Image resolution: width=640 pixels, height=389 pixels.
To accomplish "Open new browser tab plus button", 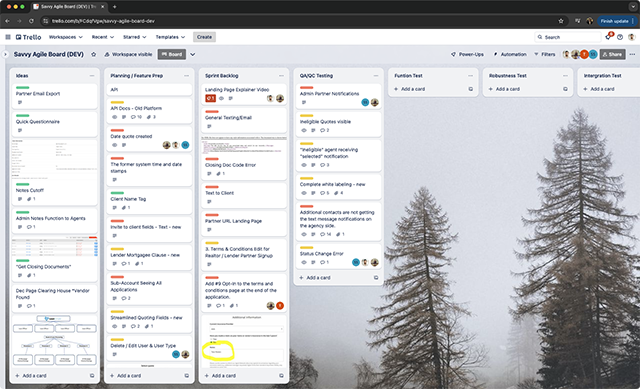I will [115, 7].
